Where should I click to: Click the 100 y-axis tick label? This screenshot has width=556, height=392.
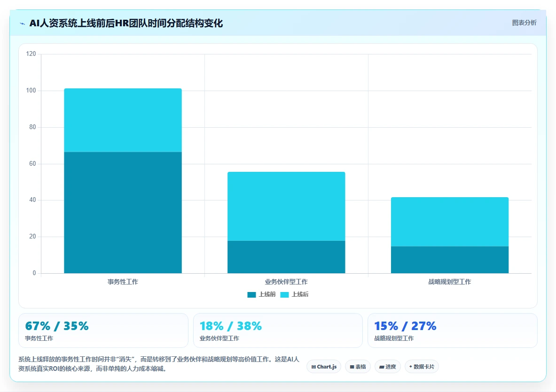coord(31,91)
